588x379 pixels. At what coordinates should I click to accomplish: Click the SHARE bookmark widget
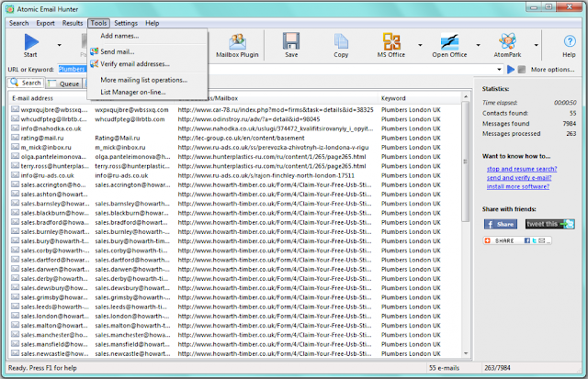click(517, 240)
